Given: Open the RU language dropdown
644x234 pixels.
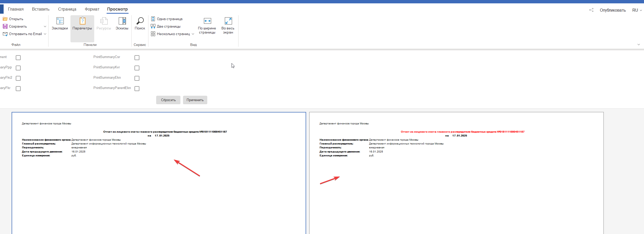Looking at the screenshot, I should [637, 10].
